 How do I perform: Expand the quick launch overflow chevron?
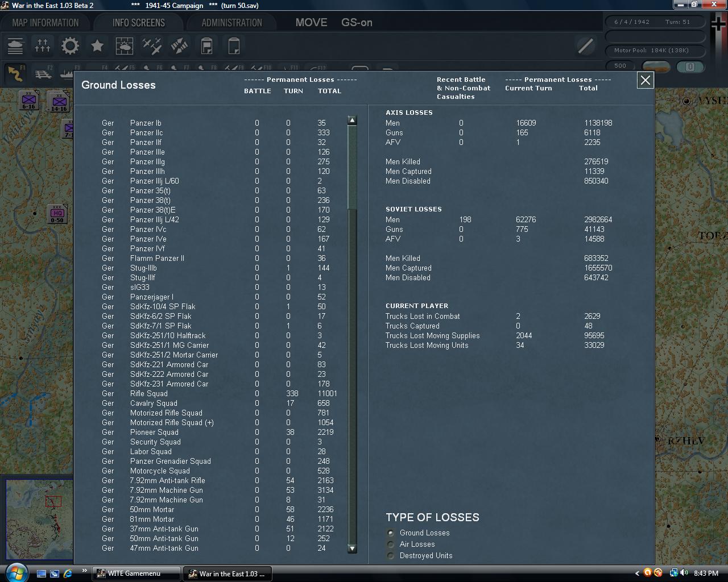coord(84,571)
